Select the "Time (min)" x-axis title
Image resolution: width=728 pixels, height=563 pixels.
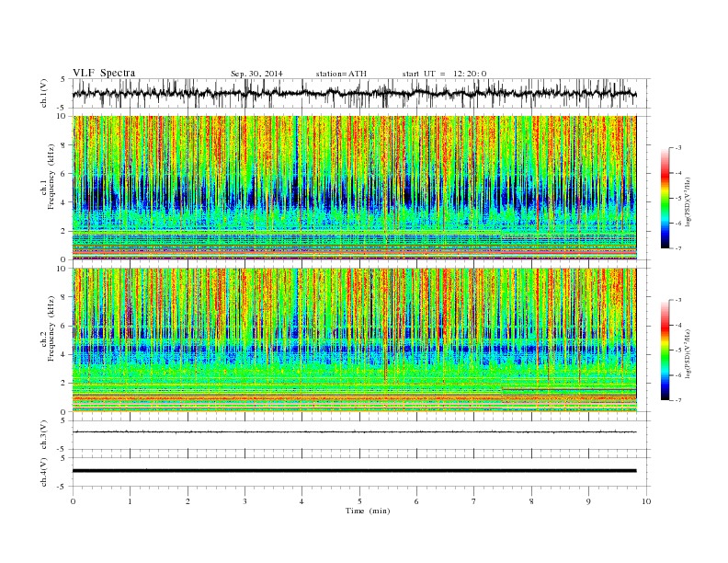coord(368,511)
